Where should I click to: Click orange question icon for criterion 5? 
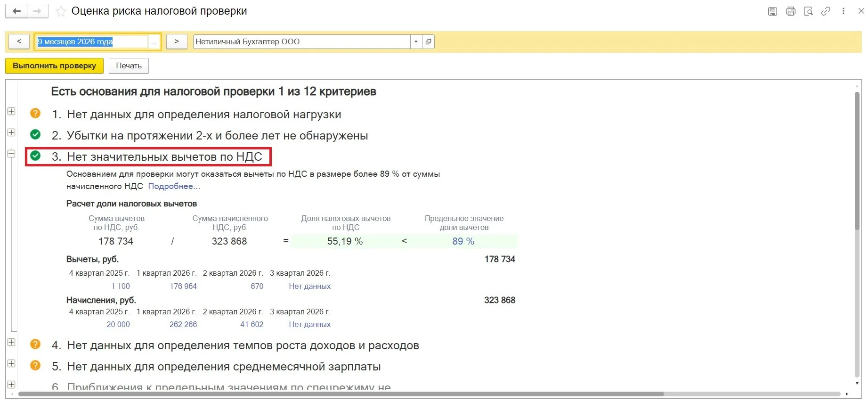click(35, 365)
